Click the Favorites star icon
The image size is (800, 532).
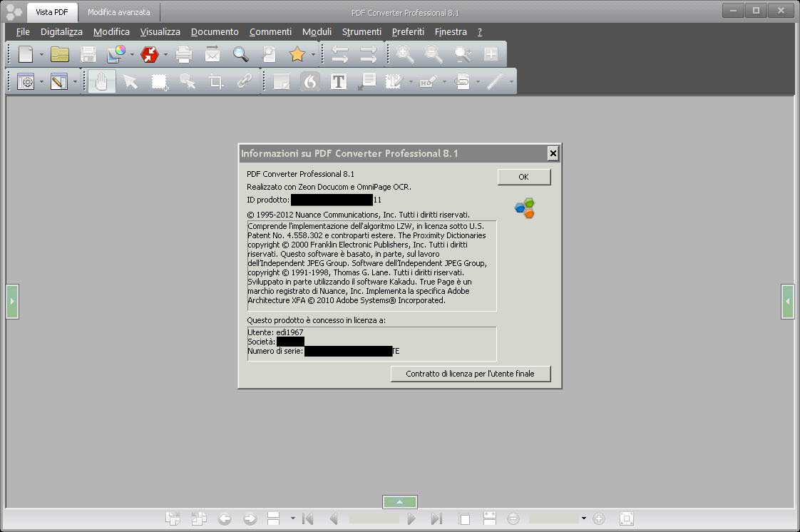coord(297,54)
